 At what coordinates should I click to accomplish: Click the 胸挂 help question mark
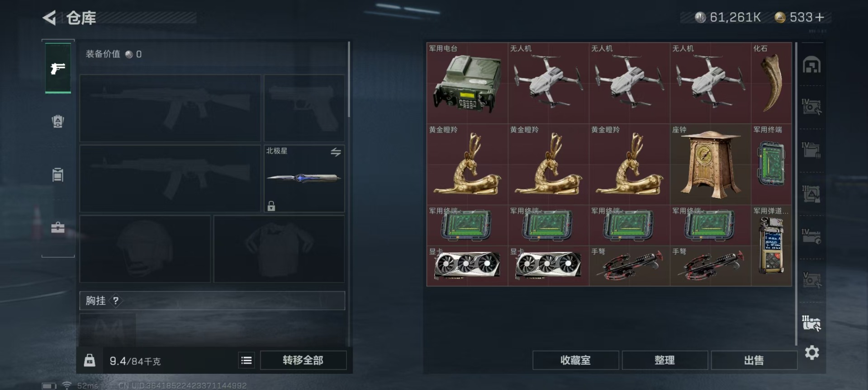116,301
